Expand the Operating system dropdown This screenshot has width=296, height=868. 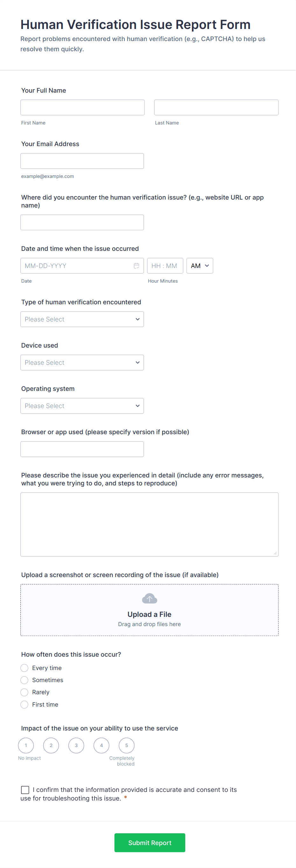coord(82,406)
